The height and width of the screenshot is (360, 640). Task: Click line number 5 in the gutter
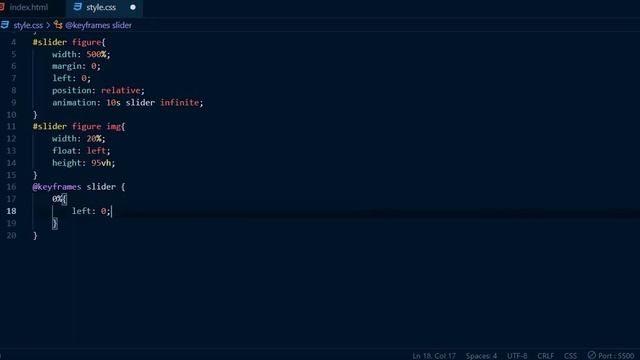coord(13,54)
